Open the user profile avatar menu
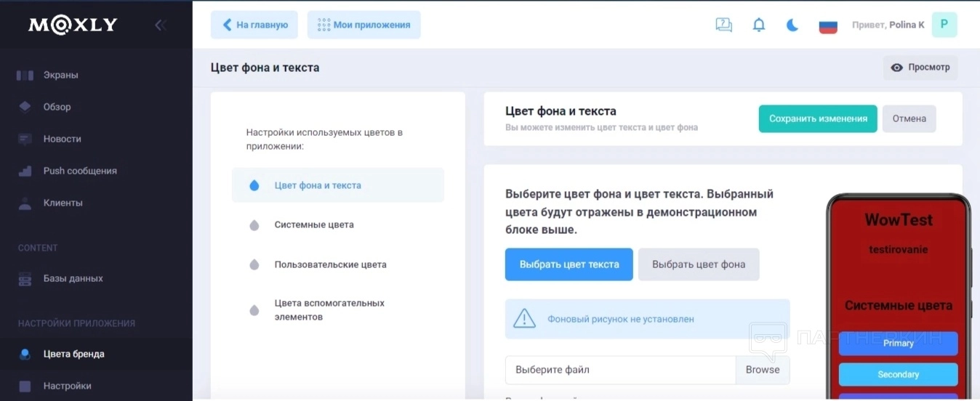This screenshot has width=980, height=401. coord(944,25)
